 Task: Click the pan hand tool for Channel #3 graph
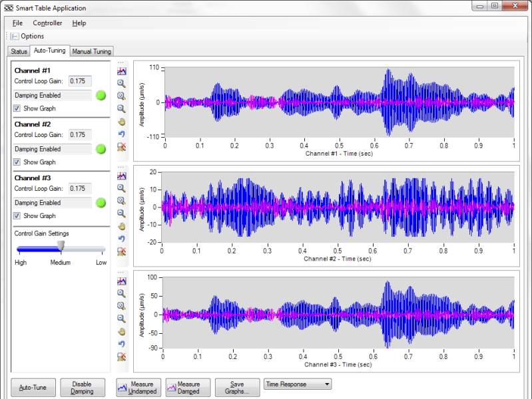pyautogui.click(x=122, y=331)
